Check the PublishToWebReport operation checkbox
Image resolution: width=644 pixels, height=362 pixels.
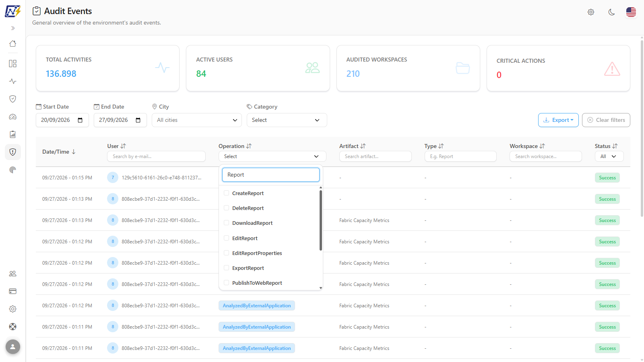[226, 283]
